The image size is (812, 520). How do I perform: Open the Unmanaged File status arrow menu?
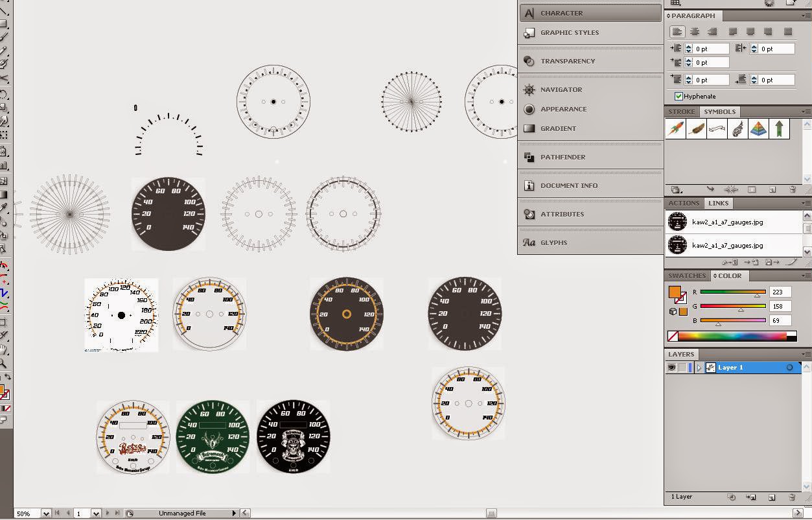pyautogui.click(x=235, y=514)
